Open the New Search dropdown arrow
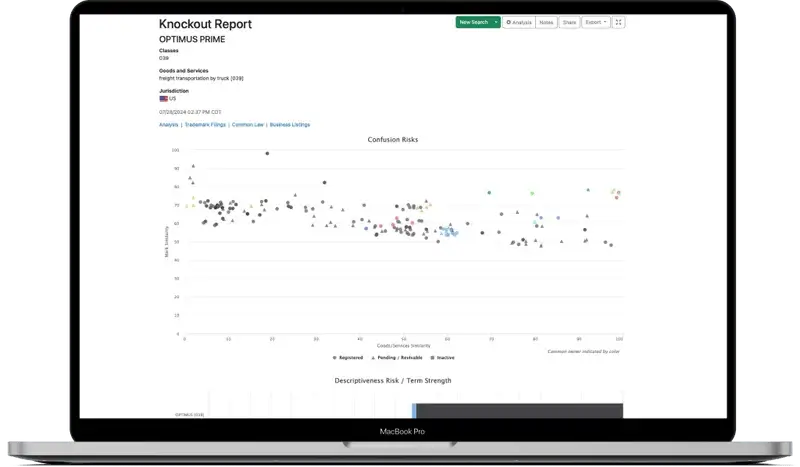Image resolution: width=800 pixels, height=467 pixels. point(496,22)
